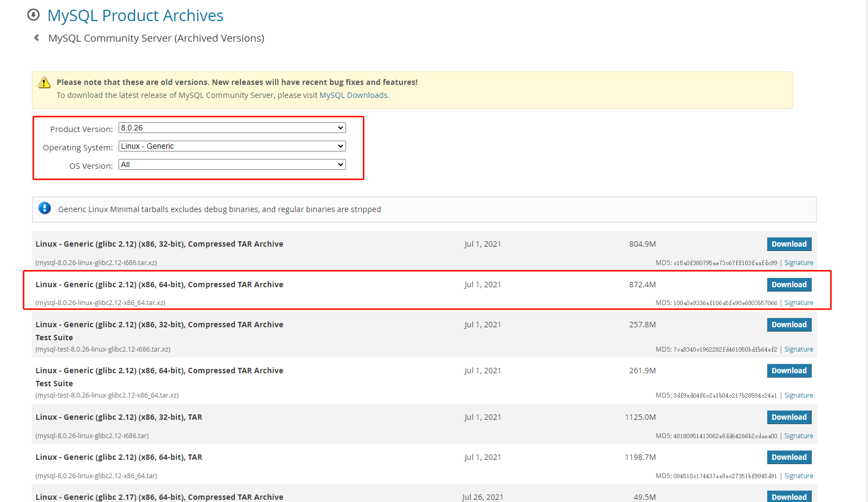Open the OS Version dropdown showing All
Screen dimensions: 868x502
pos(232,164)
